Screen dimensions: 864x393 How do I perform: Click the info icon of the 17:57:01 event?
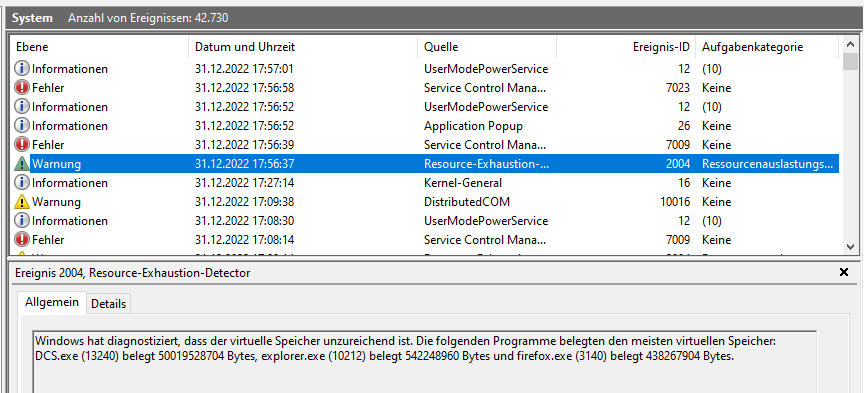pos(21,69)
